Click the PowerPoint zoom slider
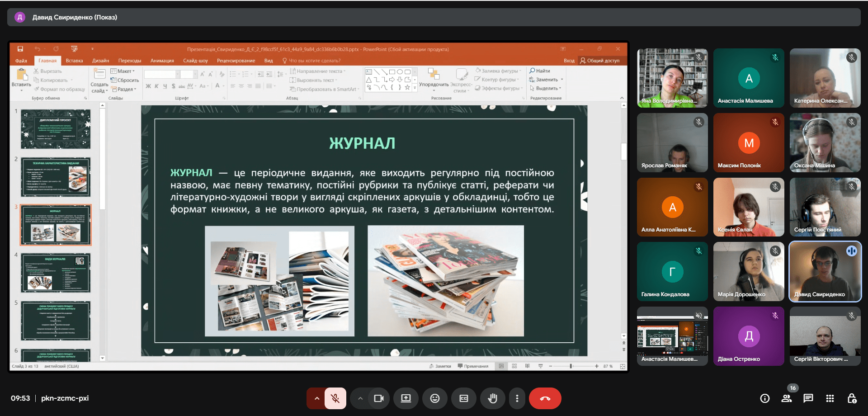The image size is (868, 416). [x=571, y=366]
